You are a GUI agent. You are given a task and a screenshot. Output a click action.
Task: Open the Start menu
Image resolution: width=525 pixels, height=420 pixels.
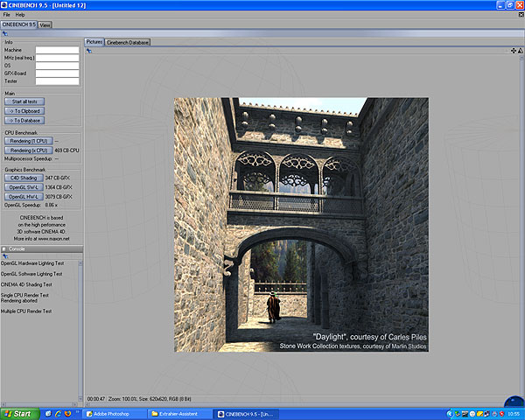click(17, 412)
